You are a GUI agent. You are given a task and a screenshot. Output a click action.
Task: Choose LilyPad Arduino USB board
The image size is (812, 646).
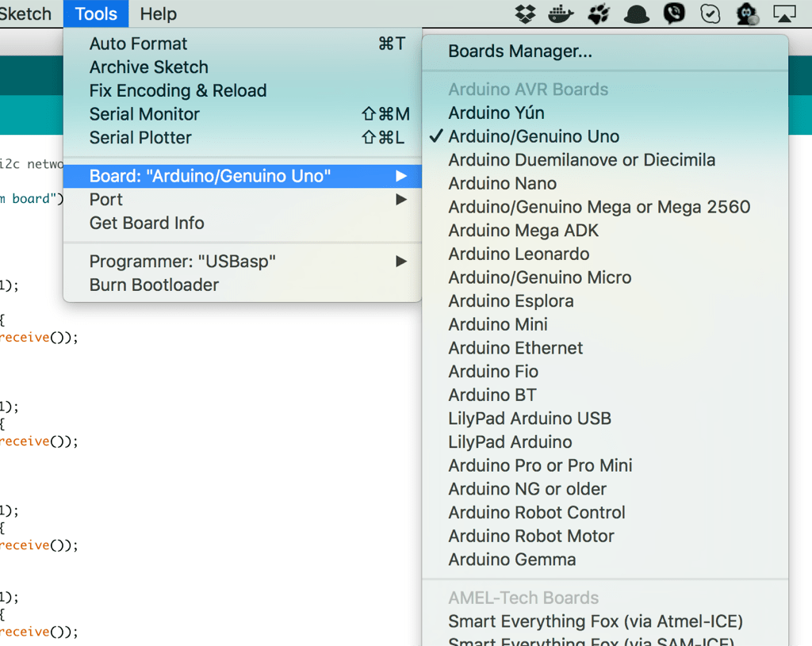tap(605, 419)
